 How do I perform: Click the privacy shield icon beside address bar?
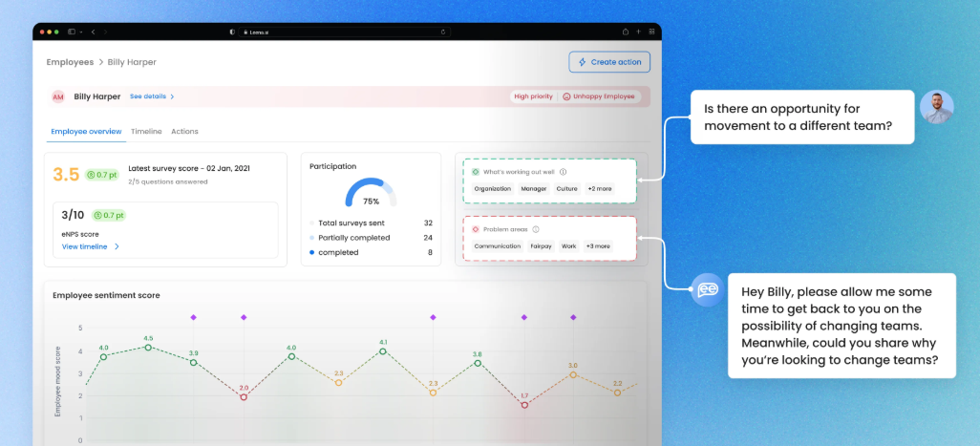[232, 32]
